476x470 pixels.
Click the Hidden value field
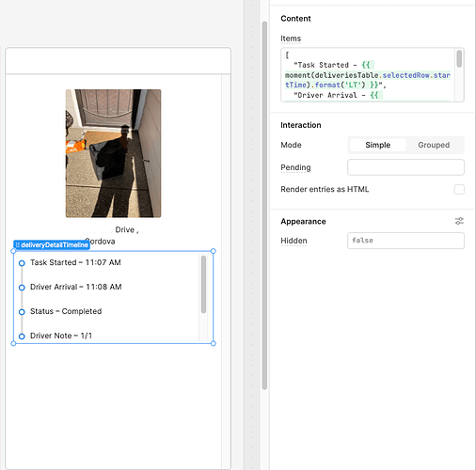[405, 241]
